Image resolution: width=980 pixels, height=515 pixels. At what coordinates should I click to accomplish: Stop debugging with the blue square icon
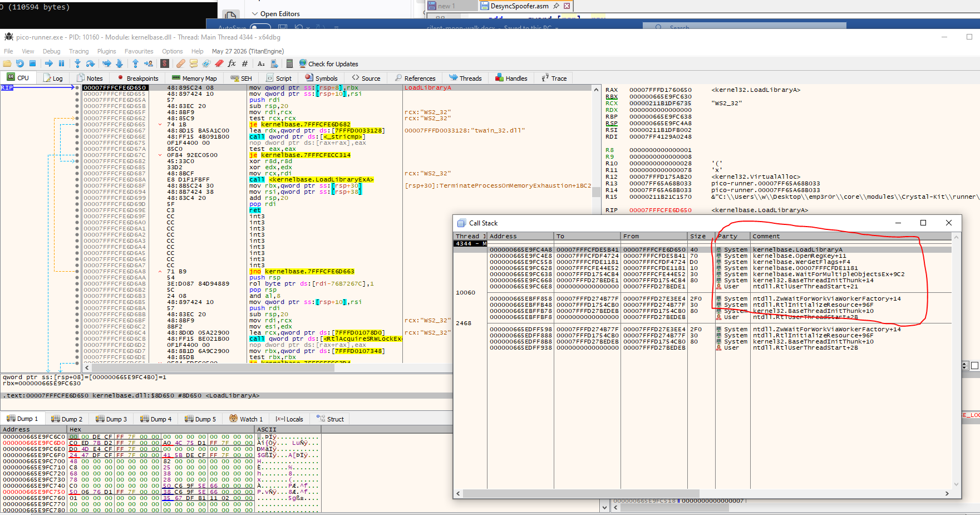click(32, 63)
